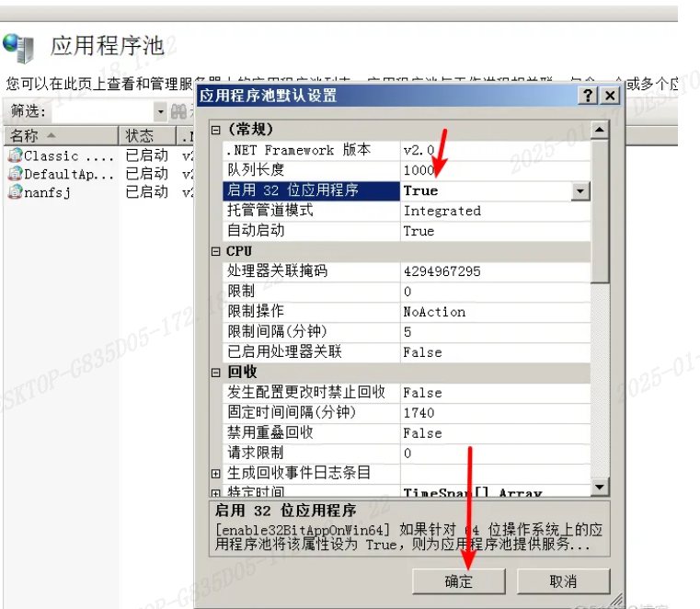Select the 限制操作 property
700x609 pixels.
(407, 312)
